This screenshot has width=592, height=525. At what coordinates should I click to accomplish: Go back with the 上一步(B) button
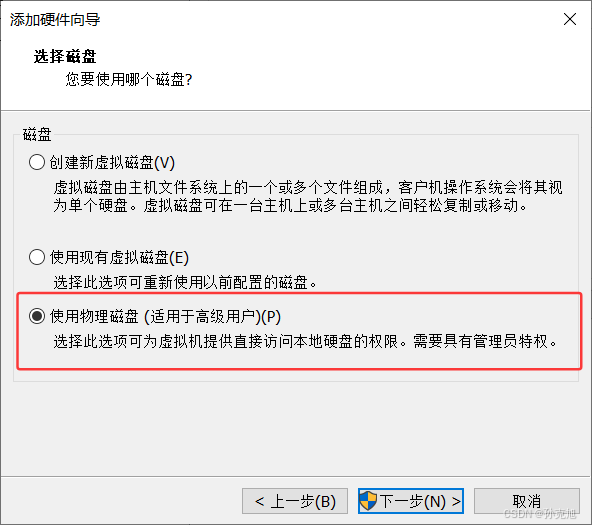[295, 501]
